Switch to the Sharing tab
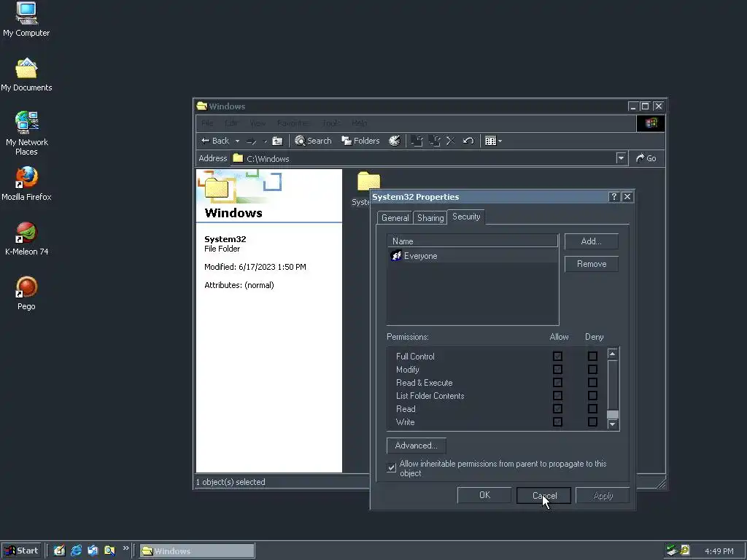 (430, 217)
